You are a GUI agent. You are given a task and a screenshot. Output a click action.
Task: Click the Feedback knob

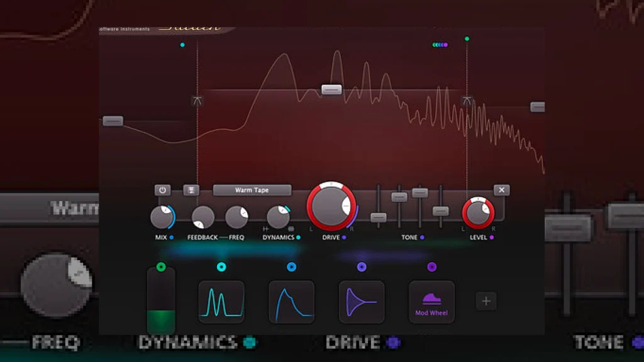click(203, 217)
